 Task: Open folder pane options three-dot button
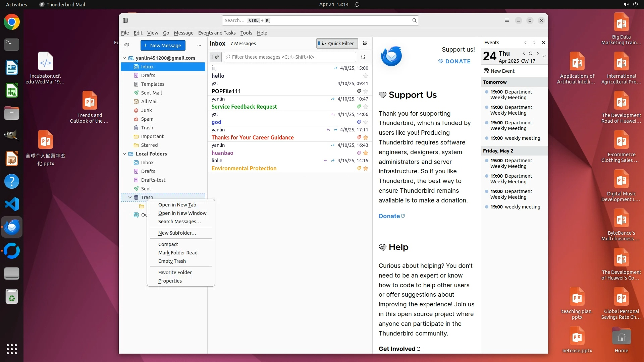pos(199,45)
